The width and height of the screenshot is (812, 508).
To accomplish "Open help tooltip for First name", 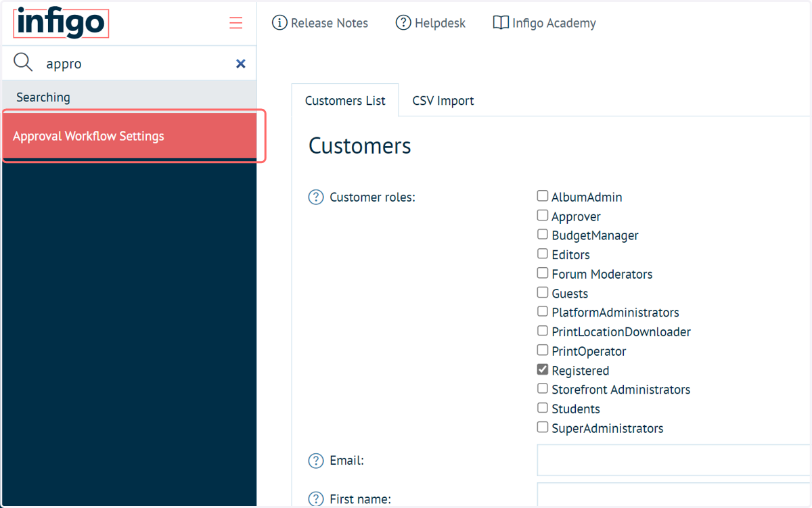I will click(316, 499).
